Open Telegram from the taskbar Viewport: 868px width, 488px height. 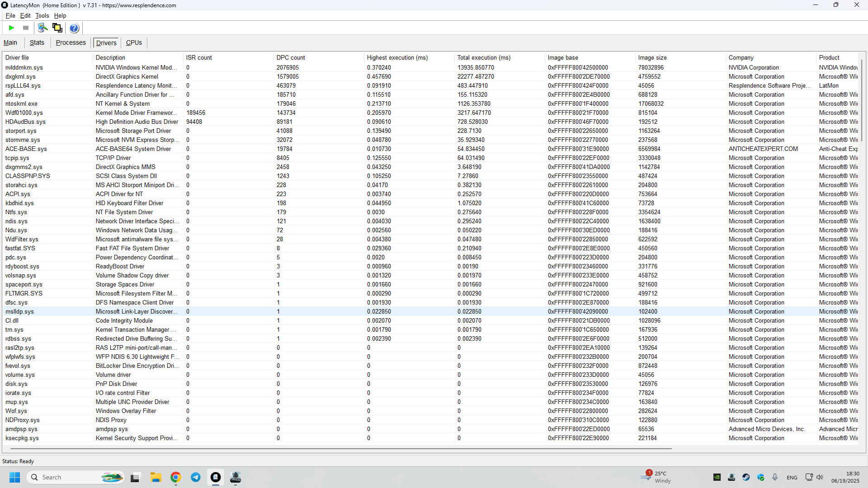196,477
